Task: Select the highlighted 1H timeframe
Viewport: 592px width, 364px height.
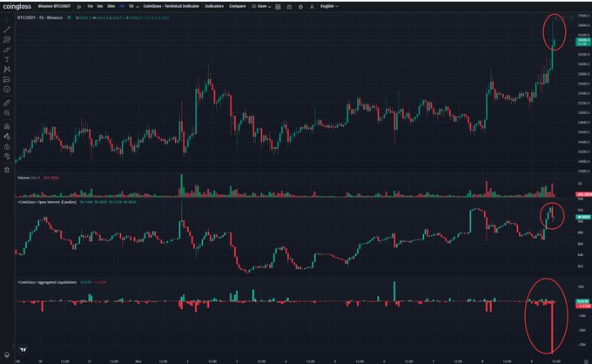Action: pyautogui.click(x=122, y=6)
